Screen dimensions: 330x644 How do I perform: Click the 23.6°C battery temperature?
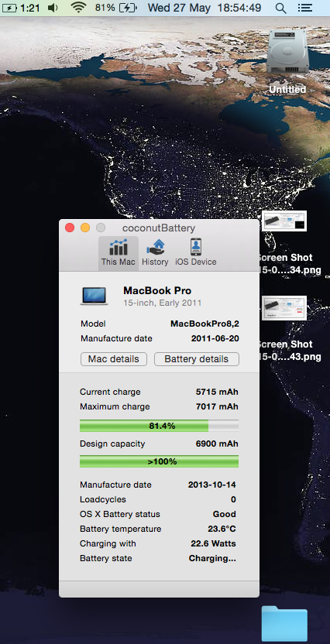(x=222, y=529)
